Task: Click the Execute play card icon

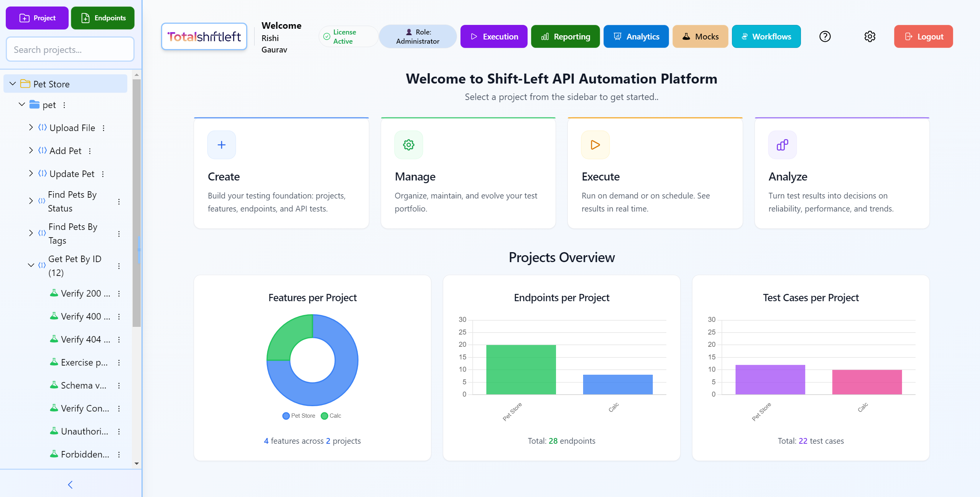Action: click(595, 145)
